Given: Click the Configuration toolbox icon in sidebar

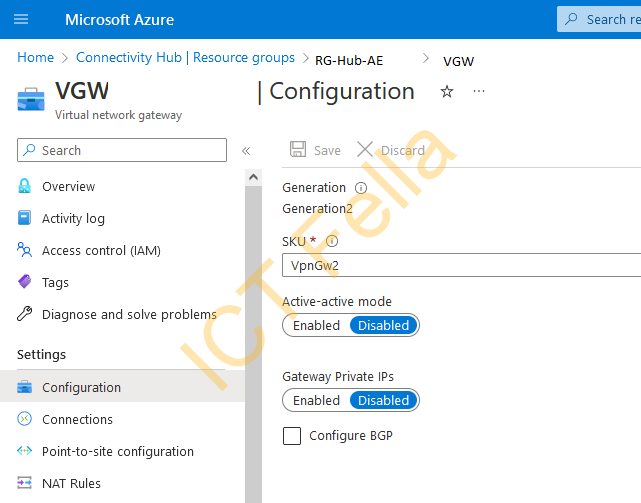Looking at the screenshot, I should click(x=25, y=387).
